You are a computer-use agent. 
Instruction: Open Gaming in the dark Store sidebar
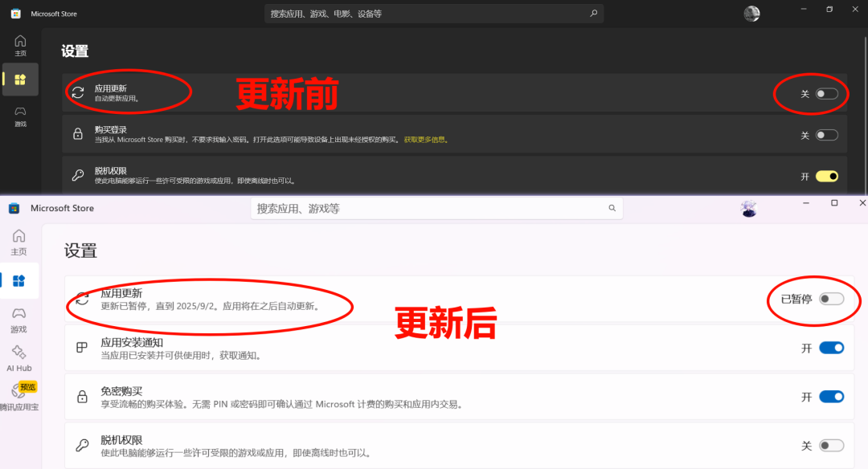[20, 116]
